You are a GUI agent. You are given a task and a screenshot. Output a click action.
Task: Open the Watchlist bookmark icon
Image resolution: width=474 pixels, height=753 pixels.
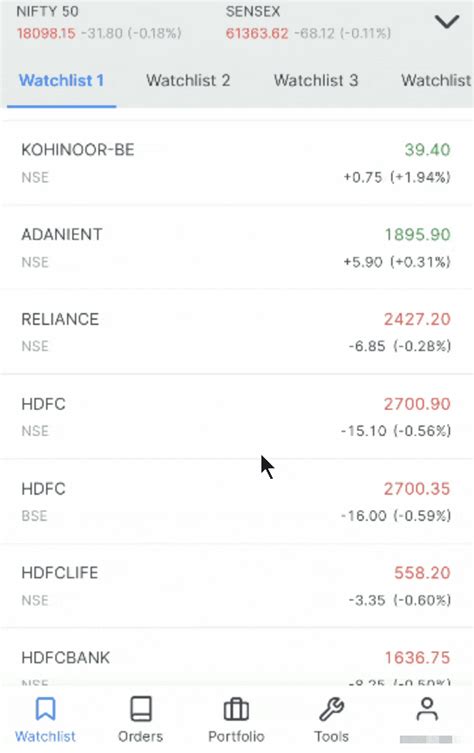45,709
